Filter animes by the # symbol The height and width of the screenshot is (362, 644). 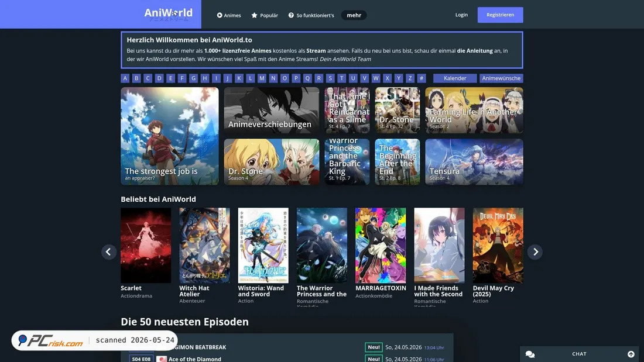422,78
